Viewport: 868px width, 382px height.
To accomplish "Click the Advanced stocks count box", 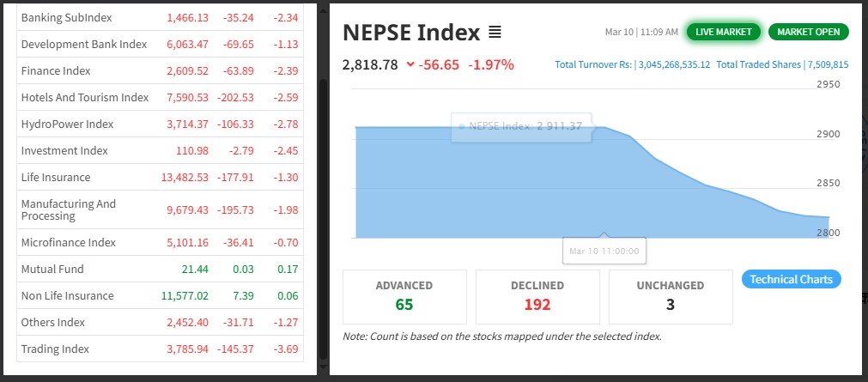I will (404, 296).
